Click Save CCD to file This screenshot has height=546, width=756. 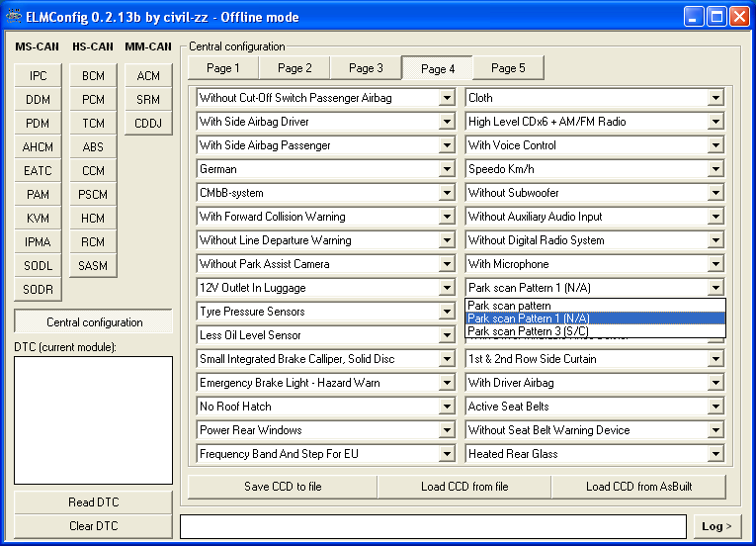point(283,487)
